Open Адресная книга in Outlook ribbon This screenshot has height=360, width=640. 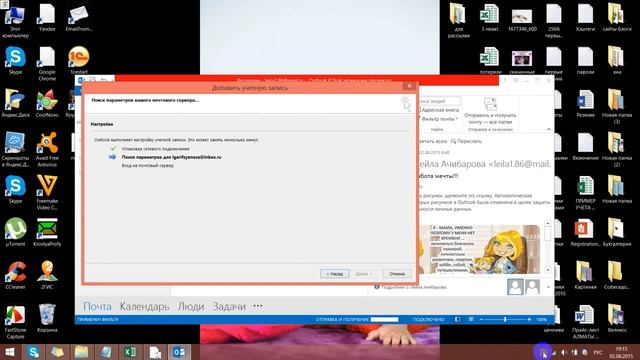(440, 110)
